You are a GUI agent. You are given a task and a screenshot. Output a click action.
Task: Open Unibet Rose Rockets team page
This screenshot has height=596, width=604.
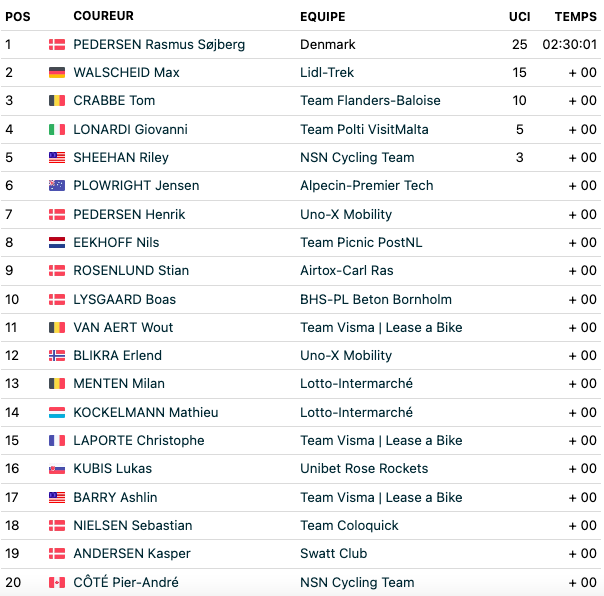tap(364, 468)
